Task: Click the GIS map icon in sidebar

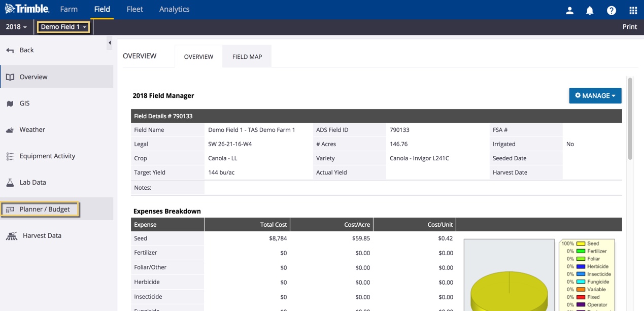Action: [10, 103]
